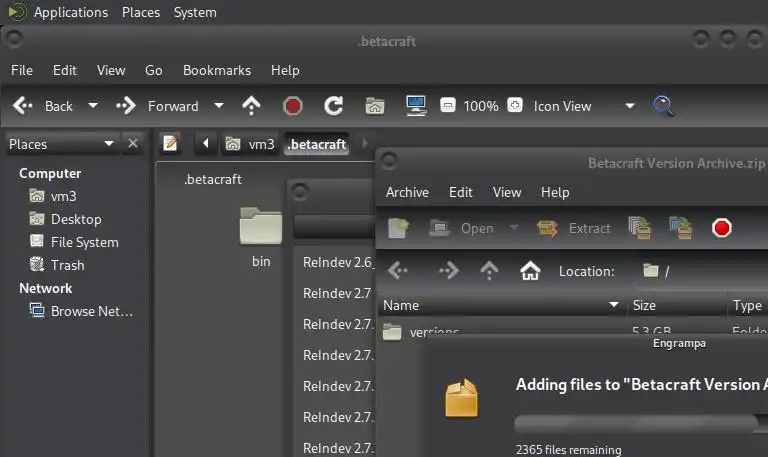
Task: Open File System in the sidebar
Action: [74, 242]
